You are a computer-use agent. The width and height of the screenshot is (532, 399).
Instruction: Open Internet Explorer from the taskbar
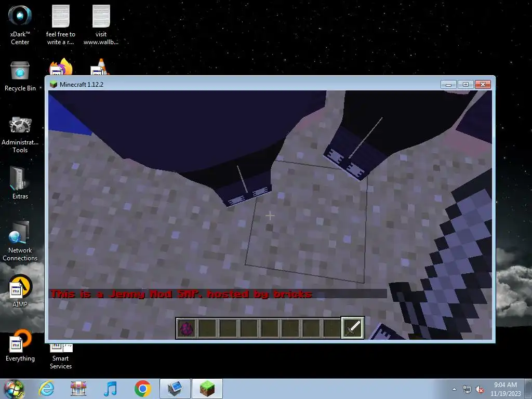(46, 389)
